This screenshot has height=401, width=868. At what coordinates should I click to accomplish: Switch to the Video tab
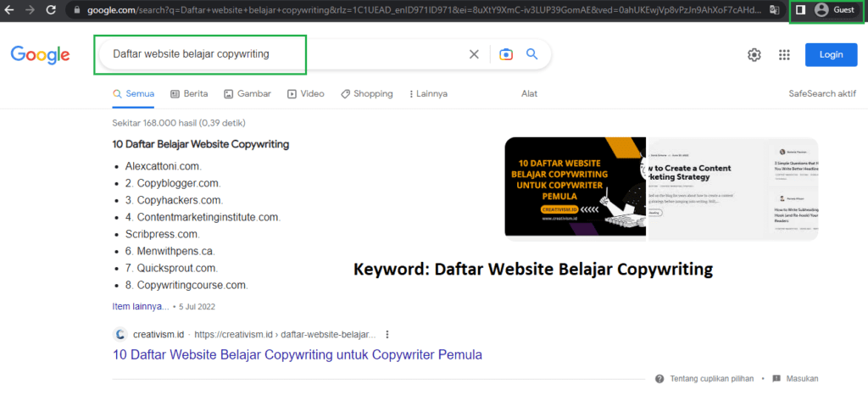pos(305,94)
